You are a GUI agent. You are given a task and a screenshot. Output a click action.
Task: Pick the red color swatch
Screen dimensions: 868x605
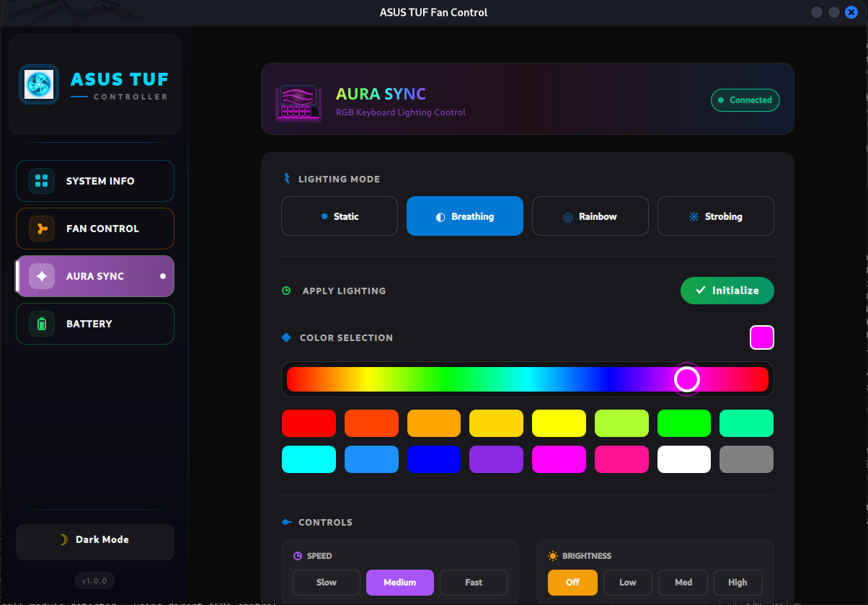point(309,423)
